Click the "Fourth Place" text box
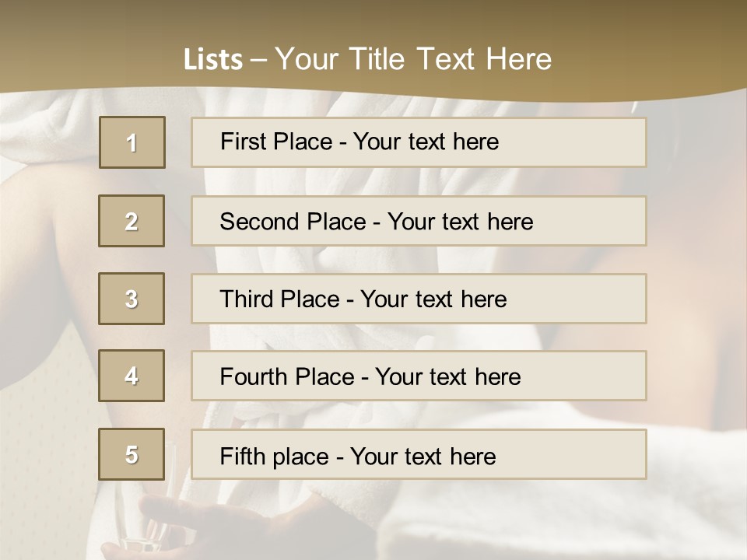The image size is (747, 560). pyautogui.click(x=419, y=376)
